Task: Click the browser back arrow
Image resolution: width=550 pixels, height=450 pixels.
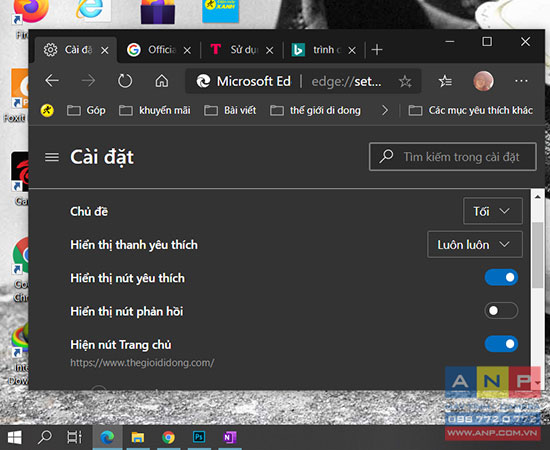Action: coord(52,81)
